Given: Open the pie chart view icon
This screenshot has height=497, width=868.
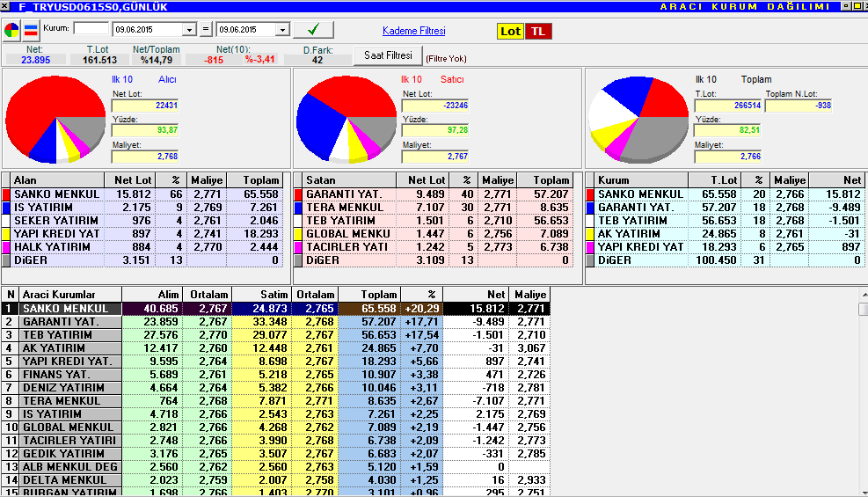Looking at the screenshot, I should tap(11, 31).
